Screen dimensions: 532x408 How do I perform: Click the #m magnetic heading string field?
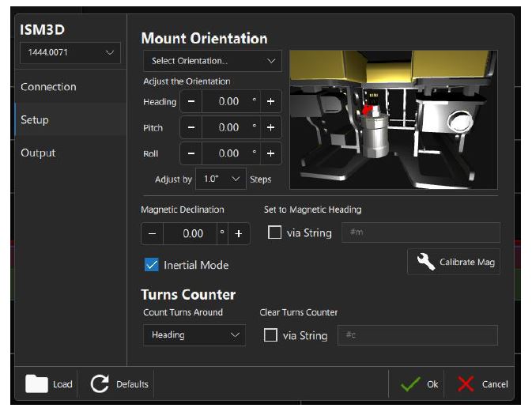[x=420, y=232]
